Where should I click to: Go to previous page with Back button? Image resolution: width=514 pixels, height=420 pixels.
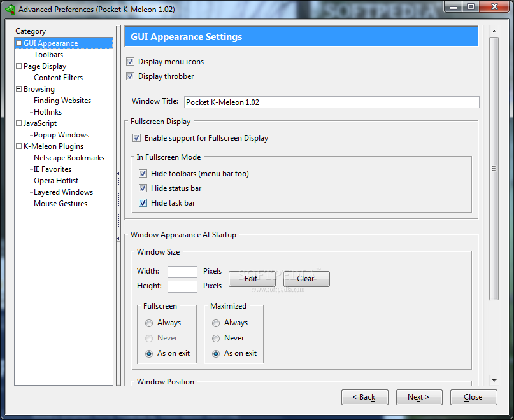click(x=365, y=397)
